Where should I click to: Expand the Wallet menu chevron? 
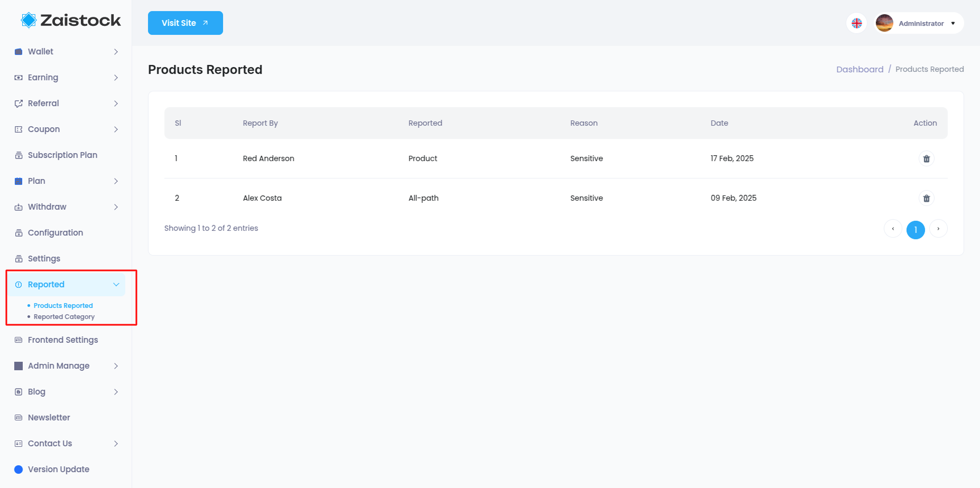tap(116, 52)
